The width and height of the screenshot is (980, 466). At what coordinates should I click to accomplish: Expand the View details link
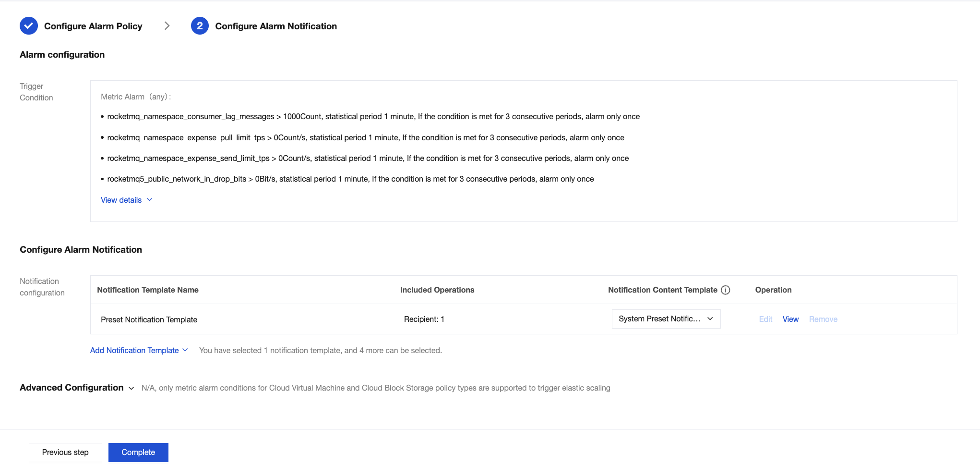click(x=121, y=200)
